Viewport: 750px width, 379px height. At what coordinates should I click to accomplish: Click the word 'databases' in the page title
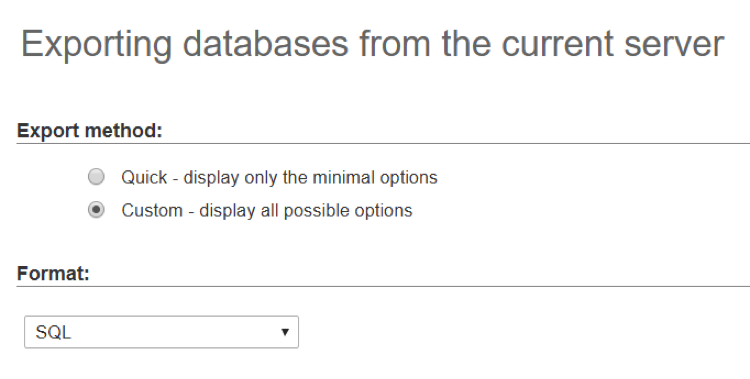(x=266, y=44)
